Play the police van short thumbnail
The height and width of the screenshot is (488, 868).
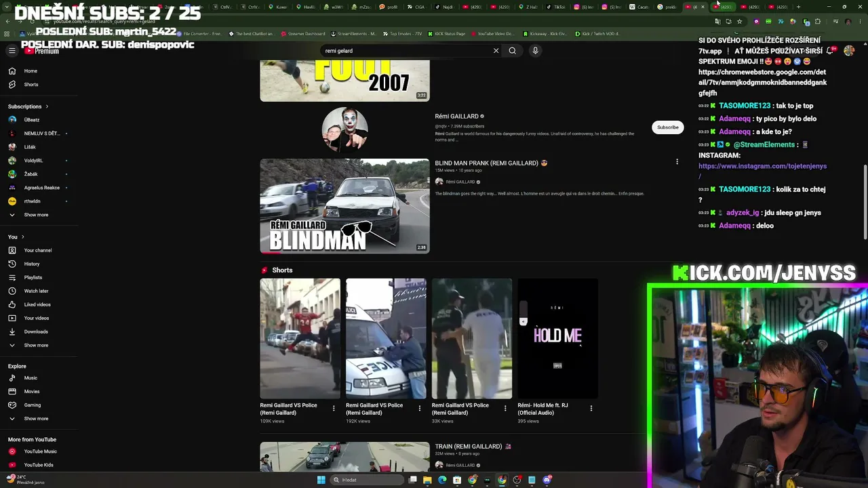[x=386, y=338]
